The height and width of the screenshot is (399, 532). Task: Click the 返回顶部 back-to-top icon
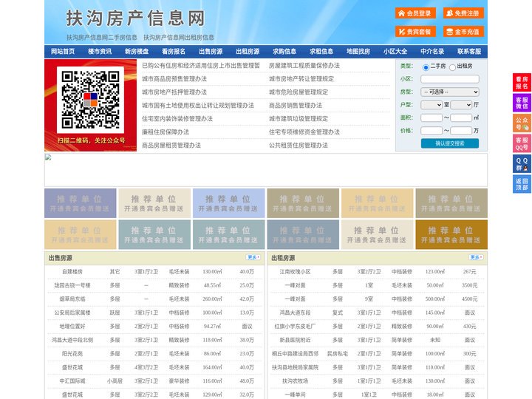(x=522, y=184)
